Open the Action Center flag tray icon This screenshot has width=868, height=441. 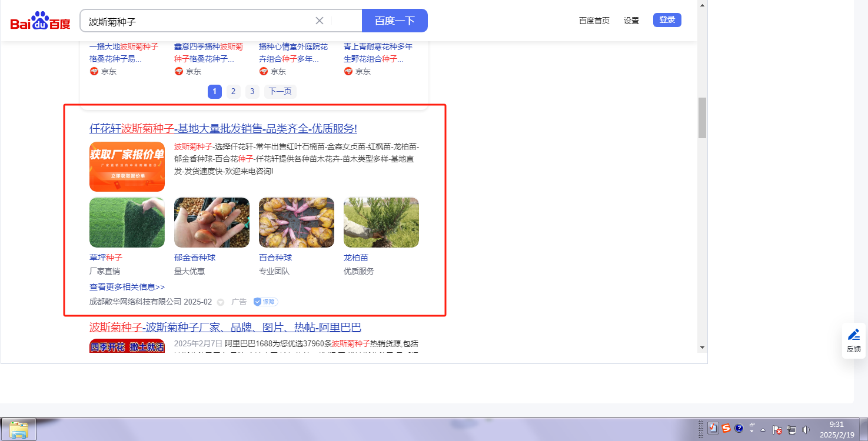[x=777, y=430]
